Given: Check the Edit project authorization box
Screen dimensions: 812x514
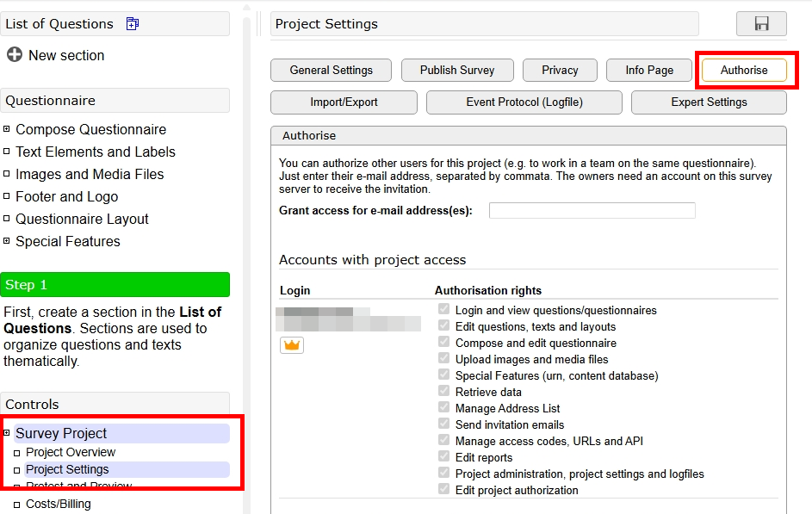Looking at the screenshot, I should pyautogui.click(x=443, y=490).
